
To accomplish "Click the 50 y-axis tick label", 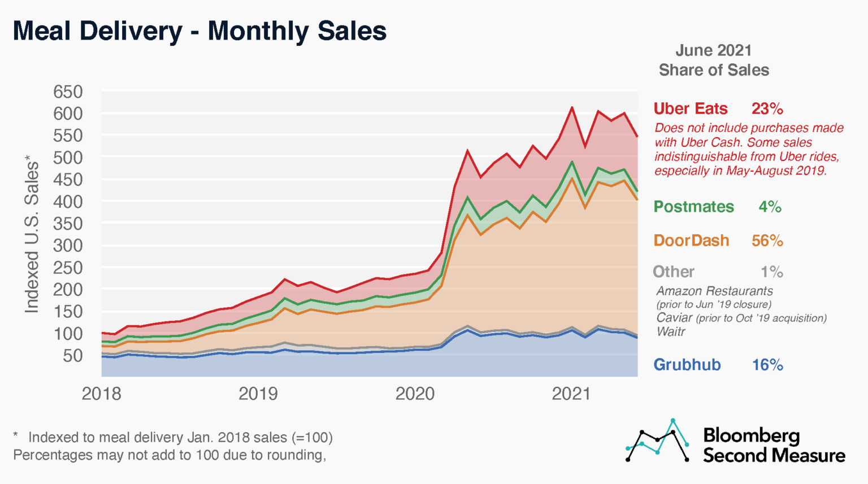I will [73, 356].
